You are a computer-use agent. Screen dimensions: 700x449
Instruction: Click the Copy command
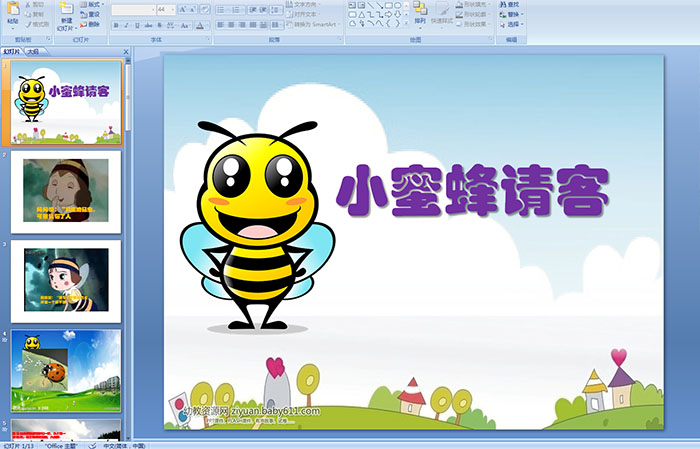[x=35, y=14]
